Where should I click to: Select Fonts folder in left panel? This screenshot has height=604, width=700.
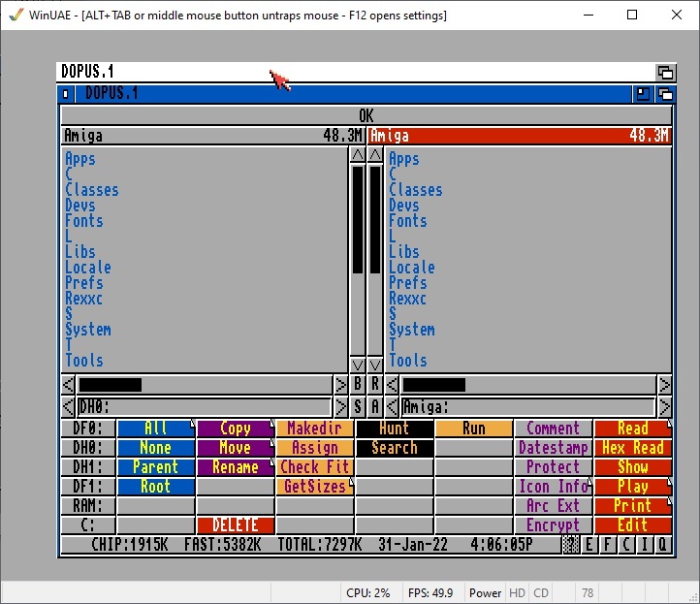click(84, 220)
